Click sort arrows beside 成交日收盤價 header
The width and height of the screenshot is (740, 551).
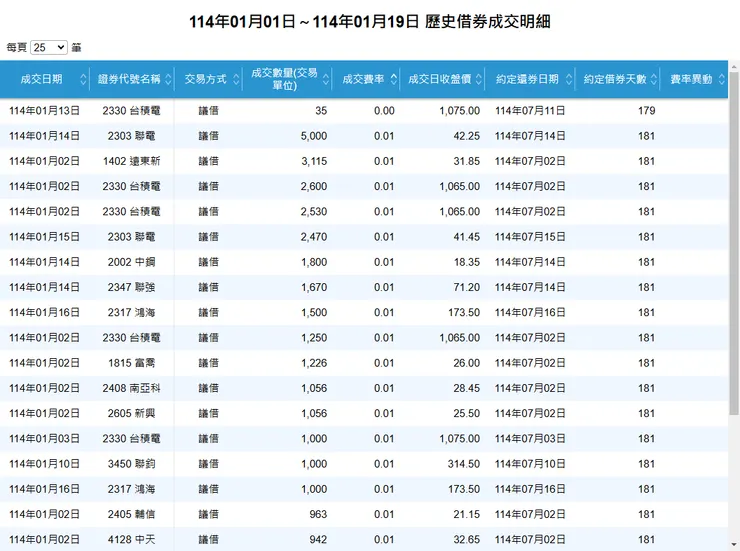click(x=479, y=79)
